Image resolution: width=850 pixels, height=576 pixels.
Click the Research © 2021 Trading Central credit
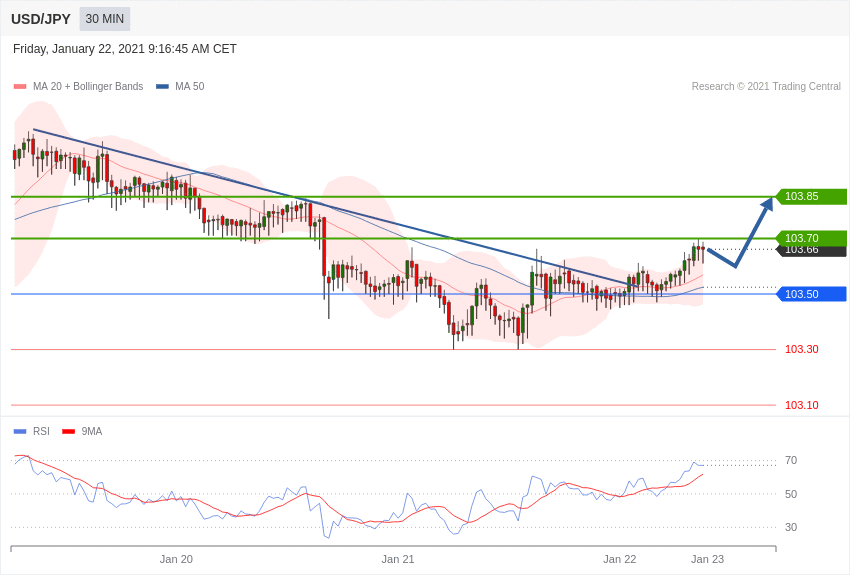point(766,87)
